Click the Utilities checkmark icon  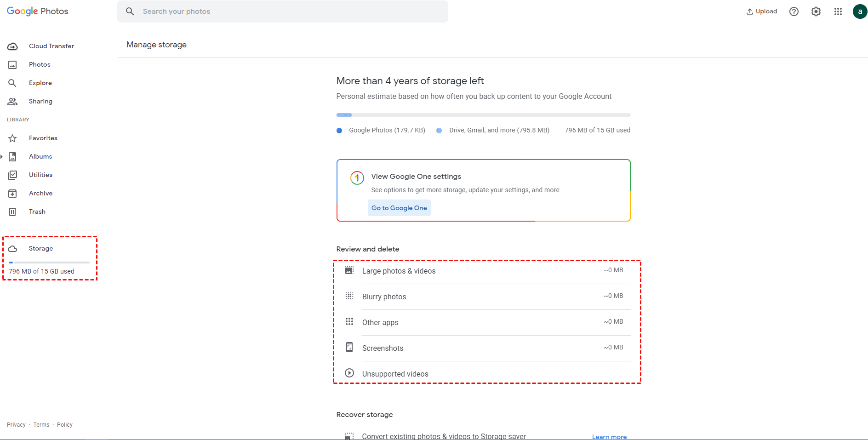coord(12,175)
